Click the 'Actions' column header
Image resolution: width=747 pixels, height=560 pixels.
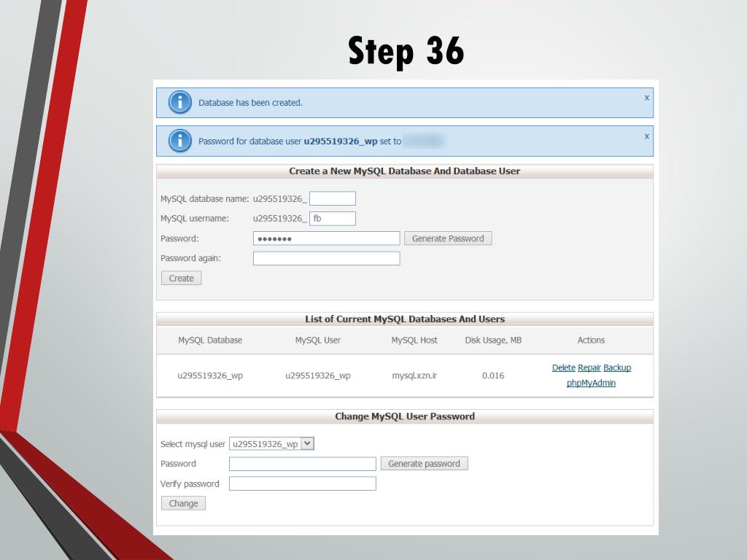[x=591, y=340]
